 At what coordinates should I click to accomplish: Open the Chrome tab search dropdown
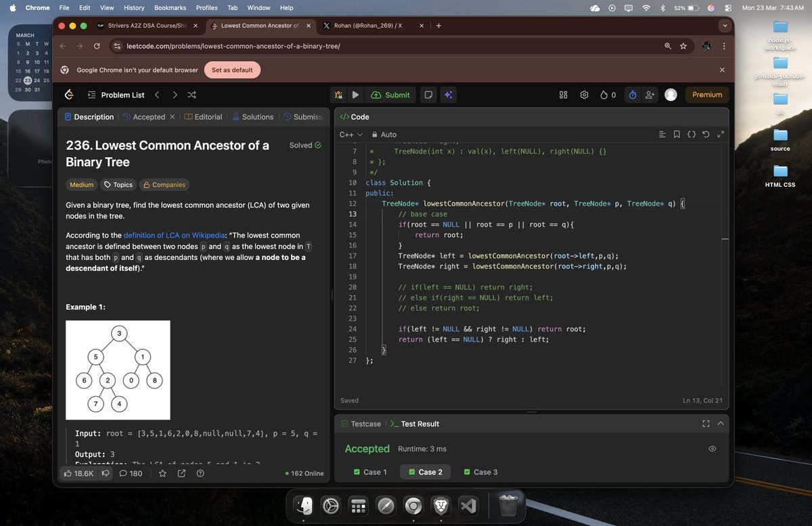[x=725, y=26]
